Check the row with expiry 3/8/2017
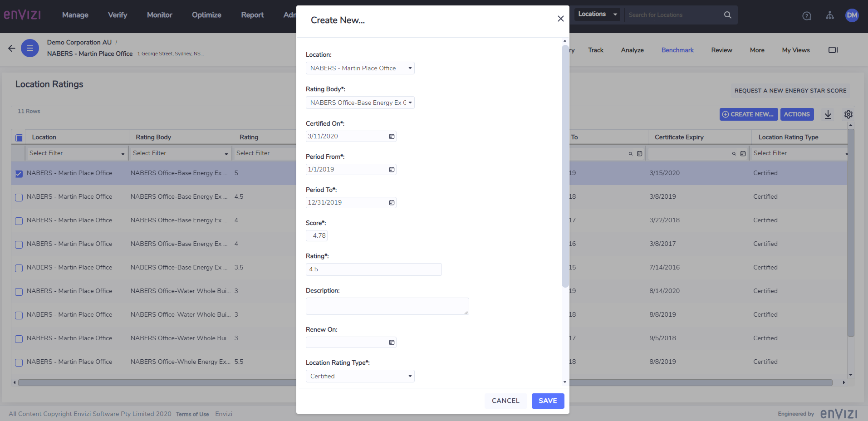 [x=19, y=245]
